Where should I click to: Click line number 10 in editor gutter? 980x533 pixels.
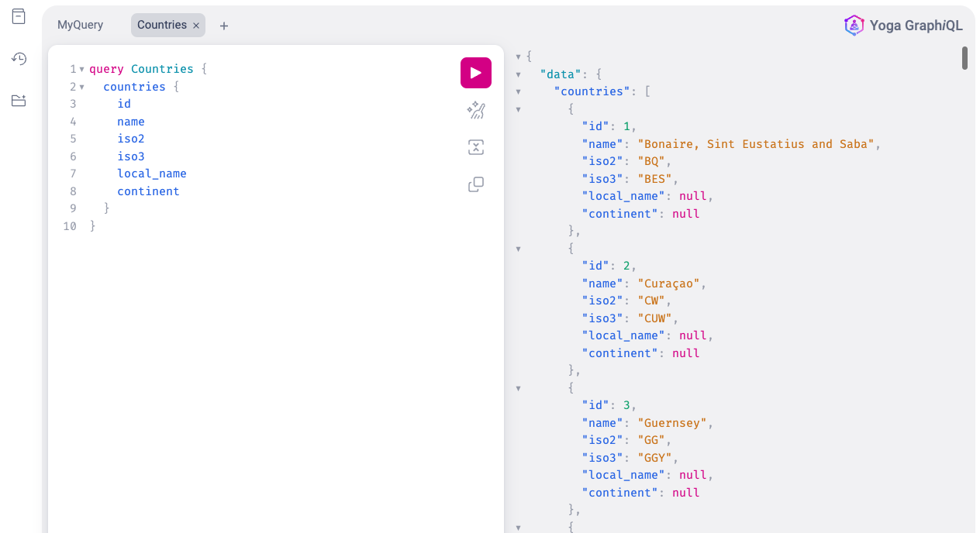point(70,226)
